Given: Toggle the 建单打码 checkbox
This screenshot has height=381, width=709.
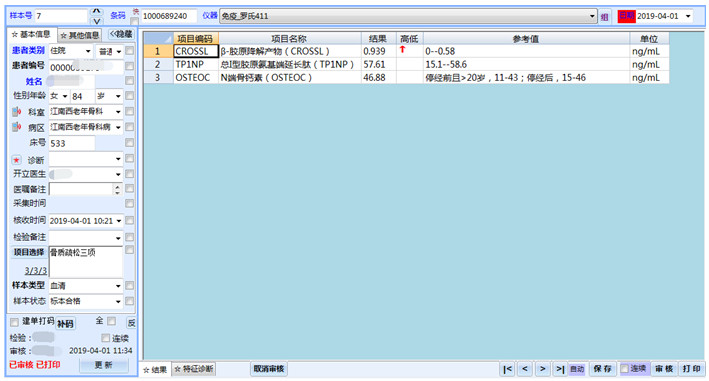Looking at the screenshot, I should [x=14, y=322].
